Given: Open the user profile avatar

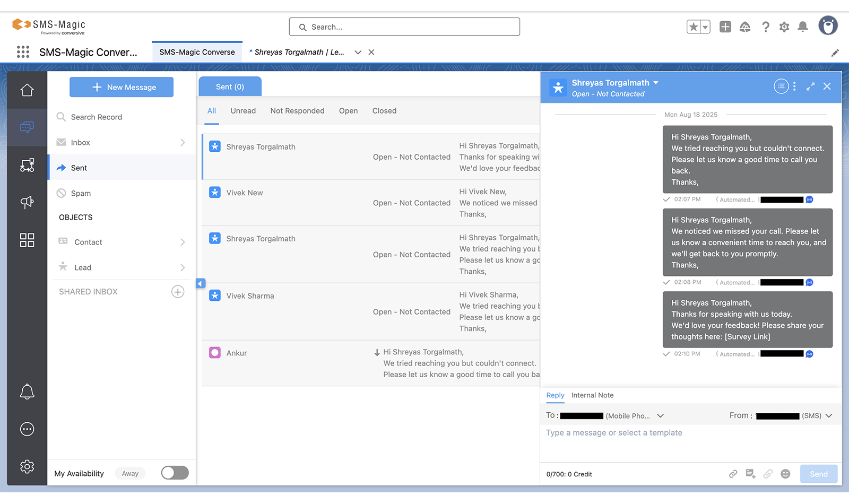Looking at the screenshot, I should pos(828,25).
